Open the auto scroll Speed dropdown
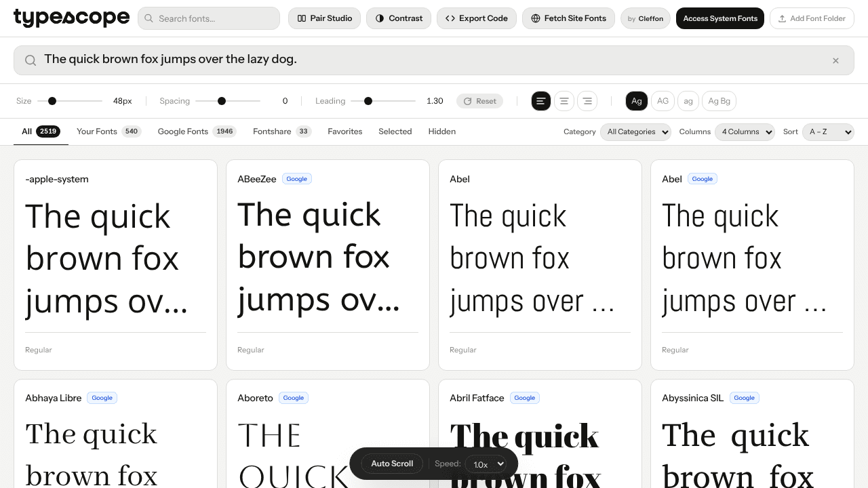 [x=486, y=464]
